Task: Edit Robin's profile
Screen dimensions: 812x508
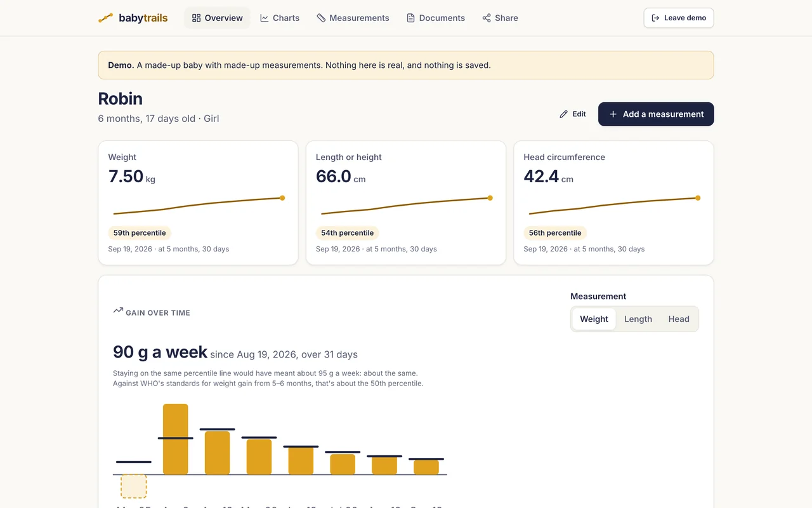Action: [572, 114]
